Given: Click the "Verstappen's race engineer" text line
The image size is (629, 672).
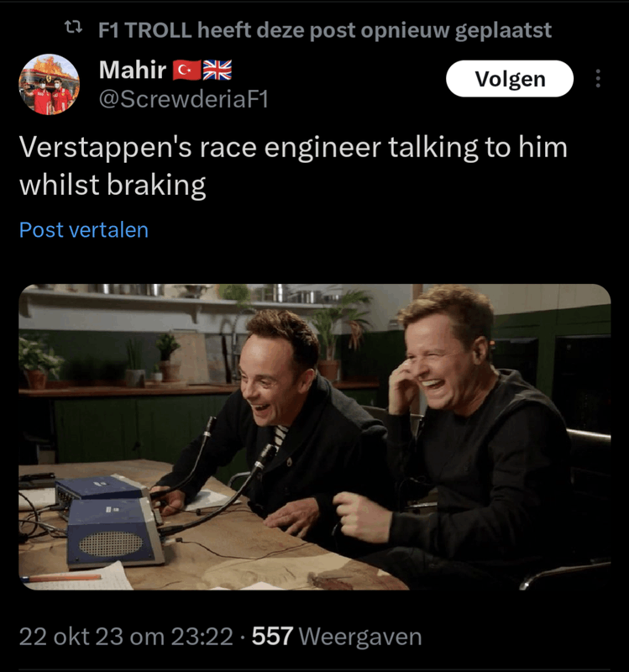Looking at the screenshot, I should click(293, 148).
